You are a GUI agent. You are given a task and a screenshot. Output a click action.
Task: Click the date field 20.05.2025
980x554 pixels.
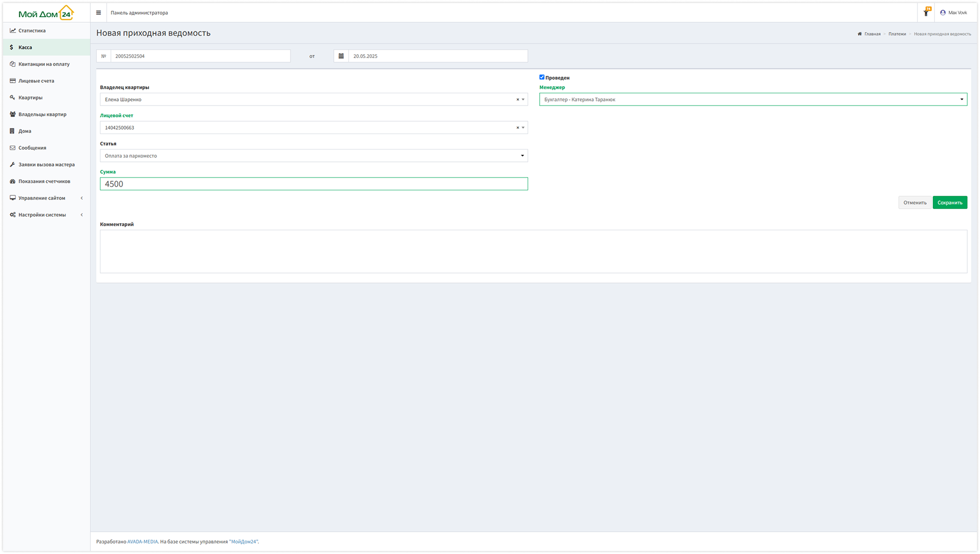point(438,56)
